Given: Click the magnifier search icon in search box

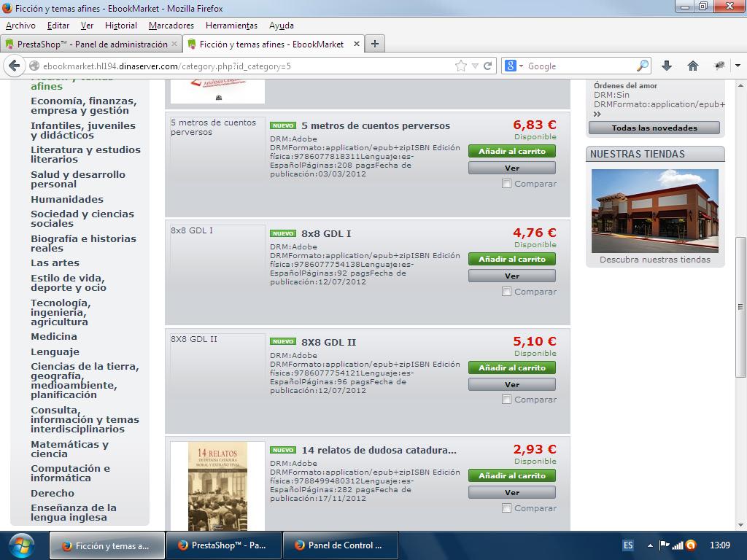Looking at the screenshot, I should (x=643, y=66).
